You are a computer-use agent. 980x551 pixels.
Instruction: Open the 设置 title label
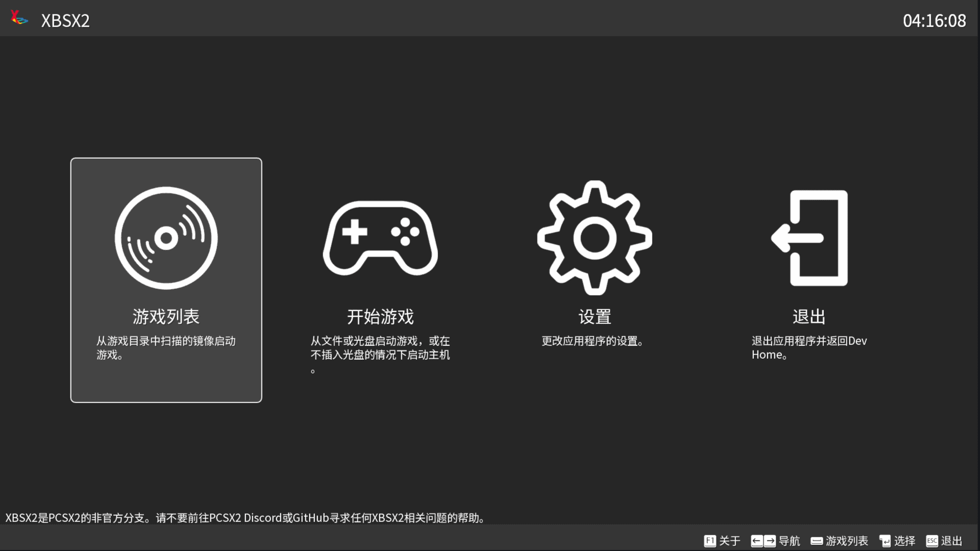click(x=595, y=317)
